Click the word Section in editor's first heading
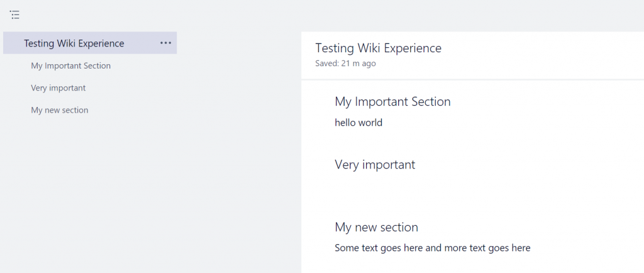The width and height of the screenshot is (644, 273). pyautogui.click(x=431, y=101)
